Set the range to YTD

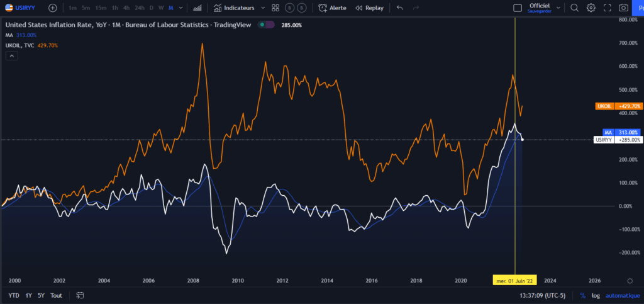tap(14, 295)
